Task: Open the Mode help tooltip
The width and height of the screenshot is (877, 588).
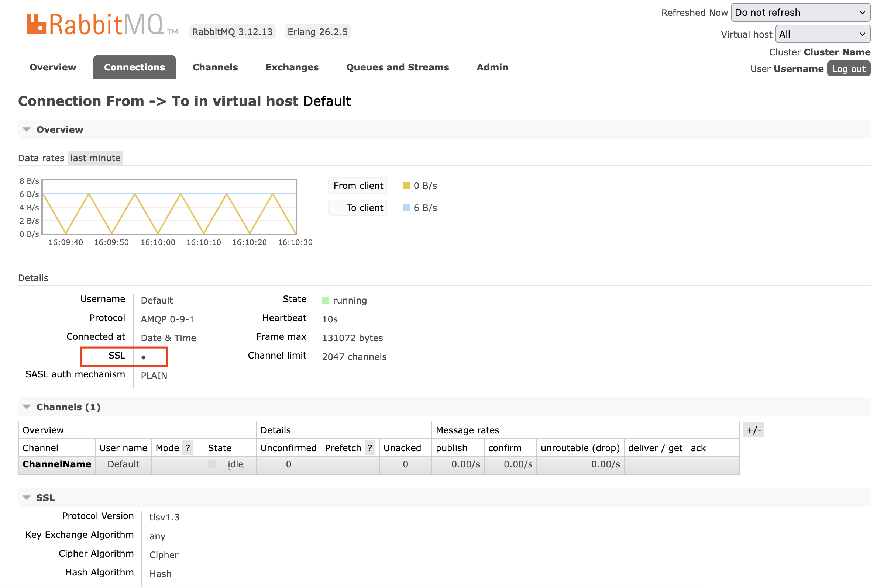Action: [x=188, y=448]
